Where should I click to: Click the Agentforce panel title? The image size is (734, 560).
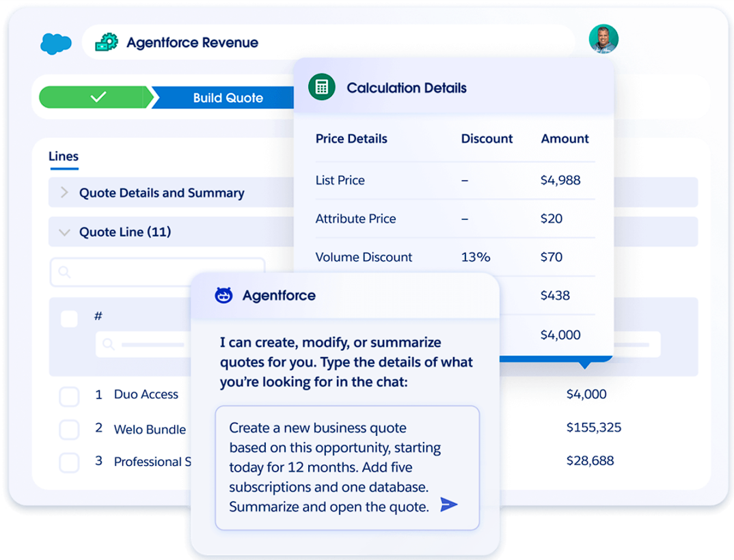[279, 296]
